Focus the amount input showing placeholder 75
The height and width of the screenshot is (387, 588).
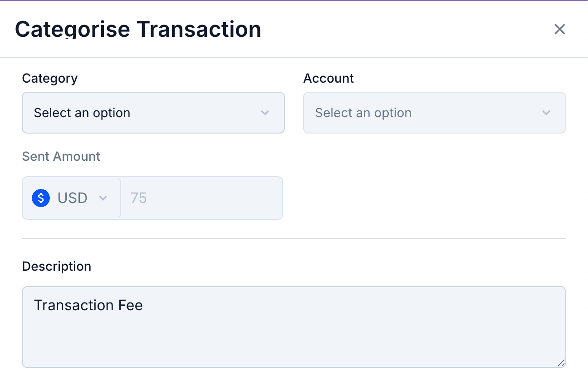[x=201, y=198]
